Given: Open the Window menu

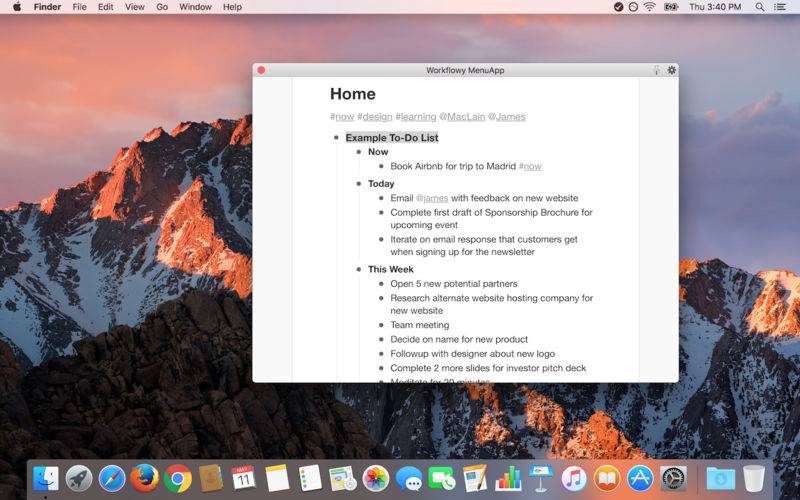Looking at the screenshot, I should click(195, 7).
